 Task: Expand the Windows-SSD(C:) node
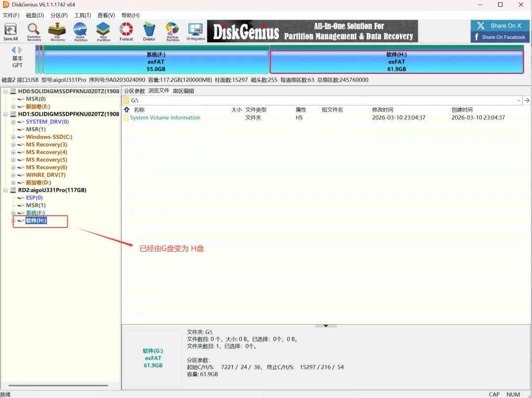13,137
